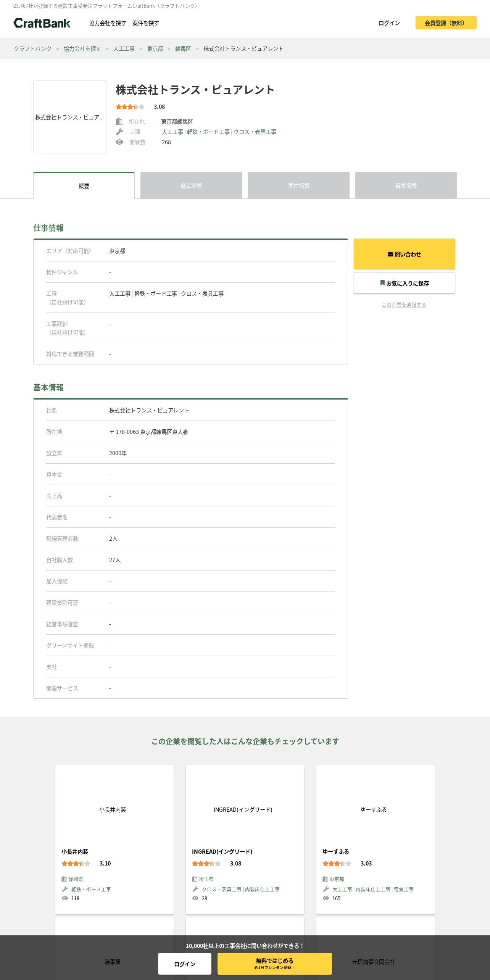Click star rating on INGREAD card

pyautogui.click(x=206, y=864)
